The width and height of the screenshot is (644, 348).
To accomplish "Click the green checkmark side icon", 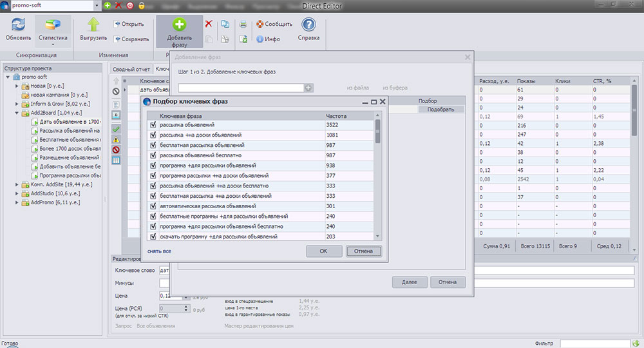I will (117, 130).
